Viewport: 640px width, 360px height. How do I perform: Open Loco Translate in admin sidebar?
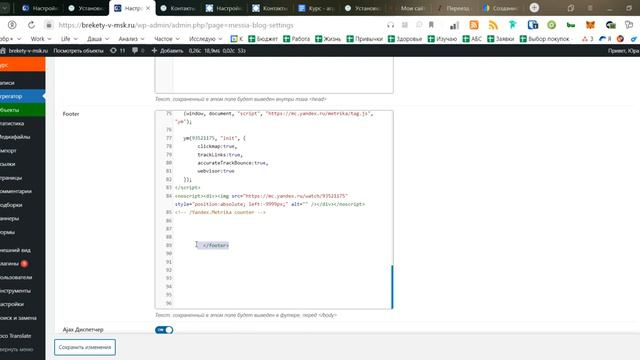(x=16, y=336)
